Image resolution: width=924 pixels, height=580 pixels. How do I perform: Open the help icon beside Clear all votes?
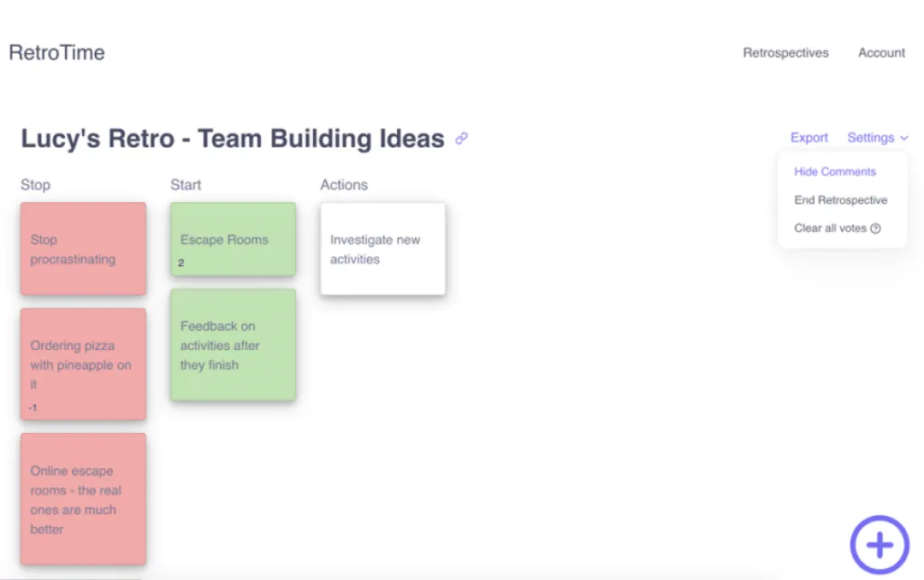pyautogui.click(x=875, y=228)
